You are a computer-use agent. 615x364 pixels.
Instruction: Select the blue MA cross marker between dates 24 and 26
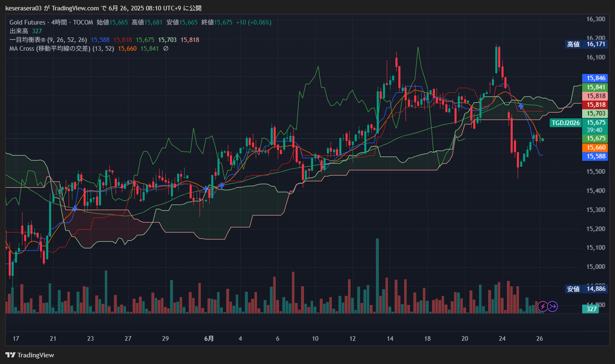521,106
